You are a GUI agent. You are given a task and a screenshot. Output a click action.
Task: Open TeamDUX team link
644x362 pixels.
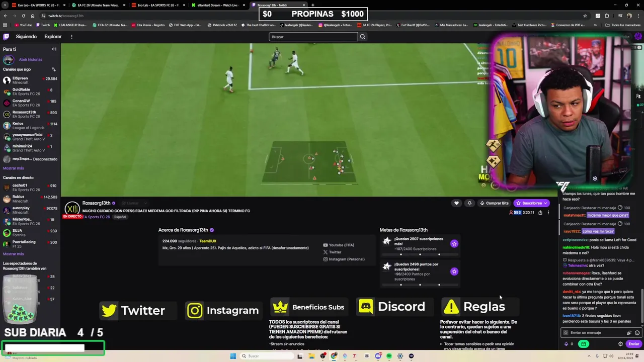click(x=208, y=241)
